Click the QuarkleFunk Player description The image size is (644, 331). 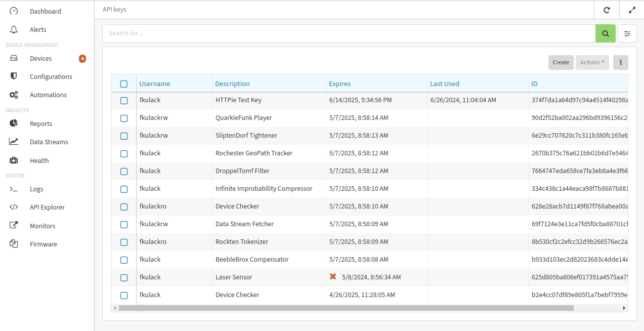click(x=244, y=117)
